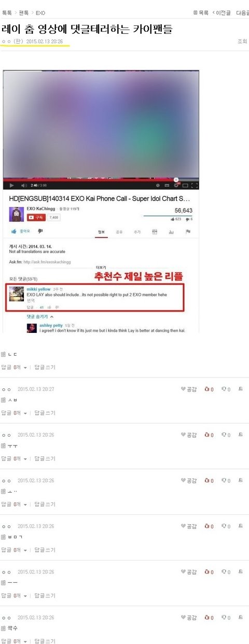Thumbs down the ㅜㅜ comment
Image resolution: width=249 pixels, height=644 pixels.
coord(226,435)
